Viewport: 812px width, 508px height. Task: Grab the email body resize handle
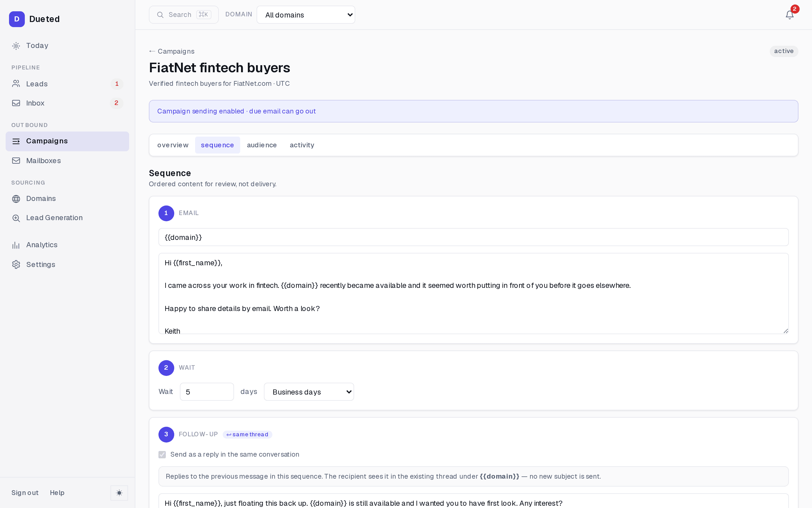pos(785,331)
